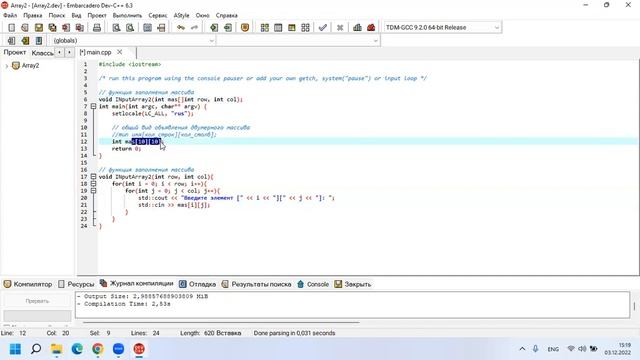
Task: Open the Выполнить menu
Action: point(127,15)
